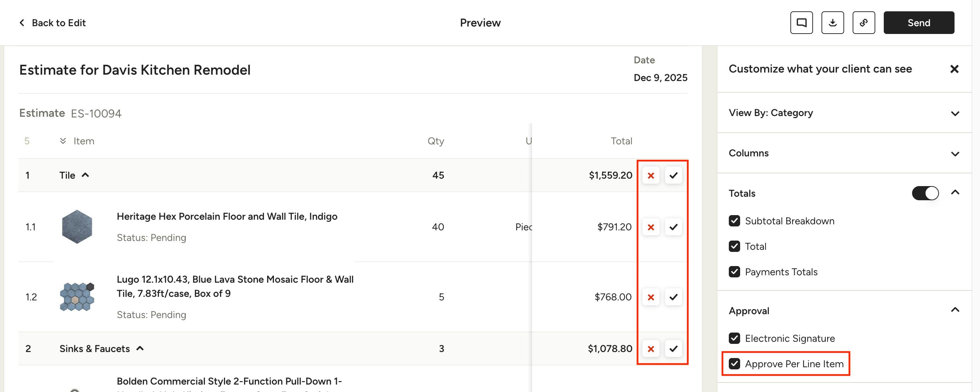980x392 pixels.
Task: Expand the View By: Category dropdown
Action: coord(955,114)
